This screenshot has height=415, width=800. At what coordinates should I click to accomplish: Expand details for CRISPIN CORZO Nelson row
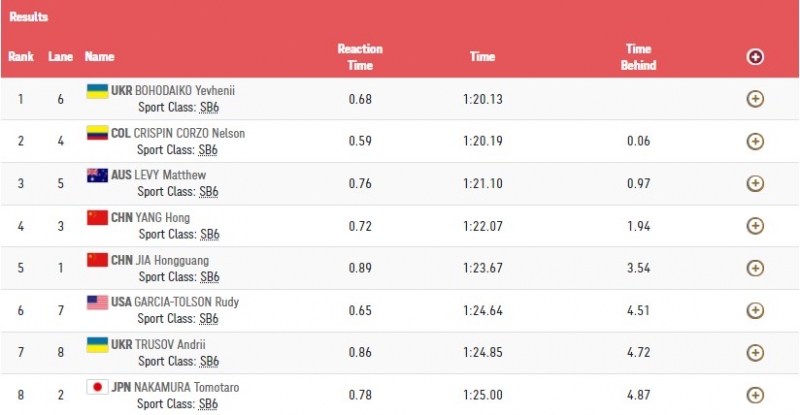coord(755,141)
